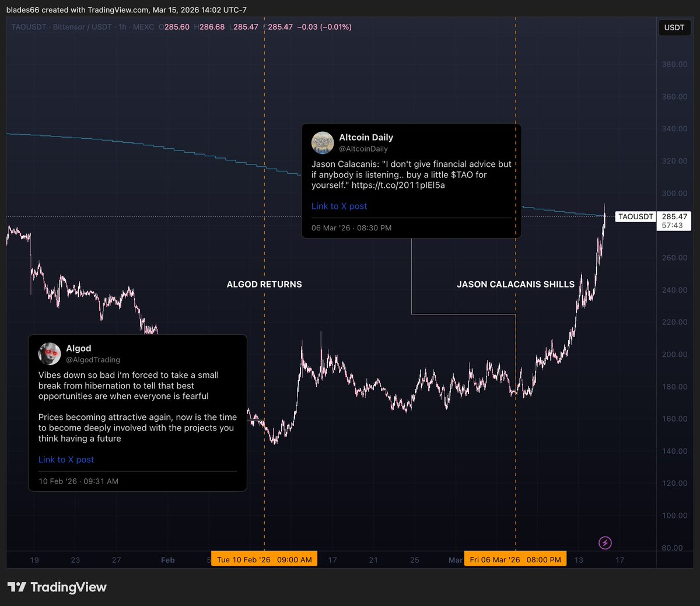The height and width of the screenshot is (606, 700).
Task: Select the TAOUSDT price label tag
Action: (x=636, y=216)
